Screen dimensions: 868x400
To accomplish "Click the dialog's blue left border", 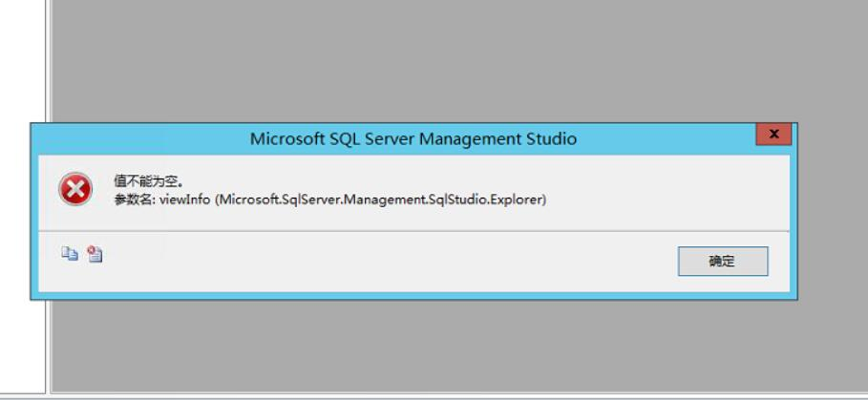I will pos(34,221).
